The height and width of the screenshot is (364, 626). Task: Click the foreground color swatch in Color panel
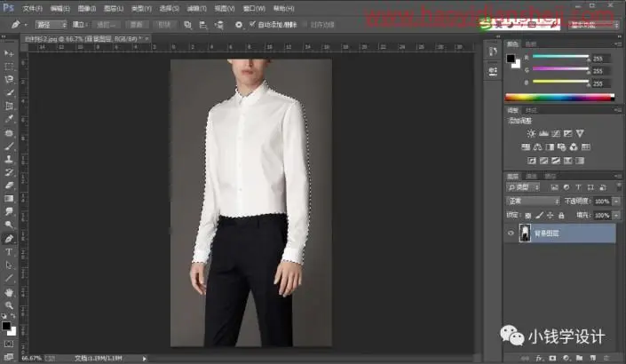[x=511, y=59]
